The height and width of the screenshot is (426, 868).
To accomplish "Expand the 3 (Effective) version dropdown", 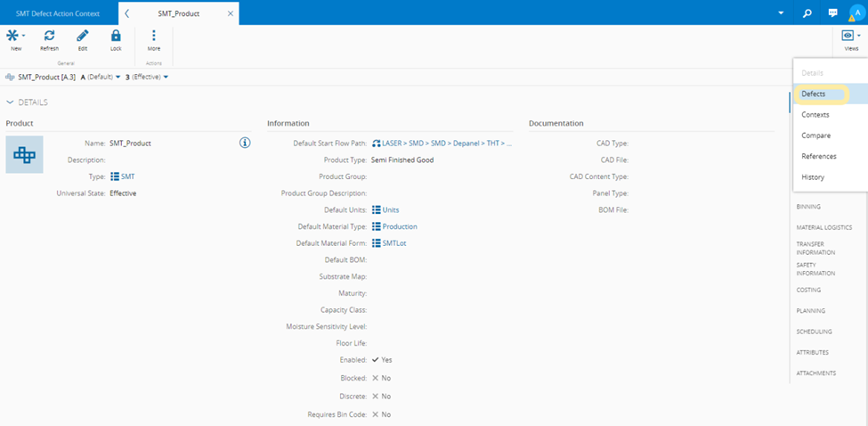I will 147,78.
